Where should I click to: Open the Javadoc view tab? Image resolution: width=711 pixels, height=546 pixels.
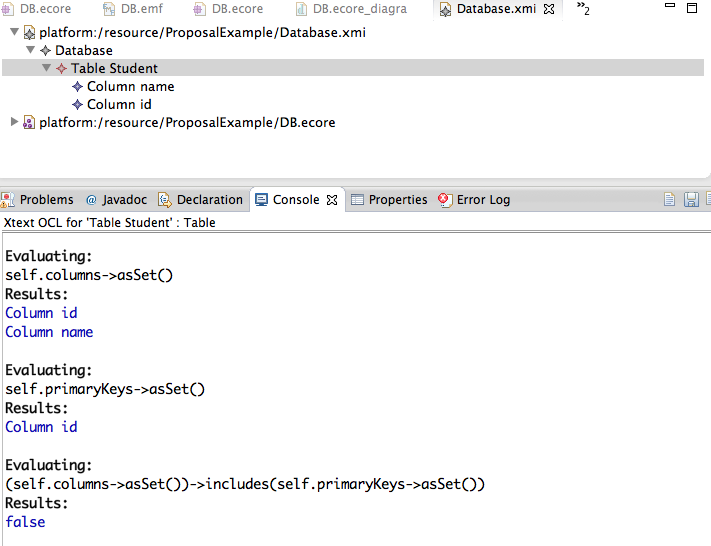[x=116, y=200]
